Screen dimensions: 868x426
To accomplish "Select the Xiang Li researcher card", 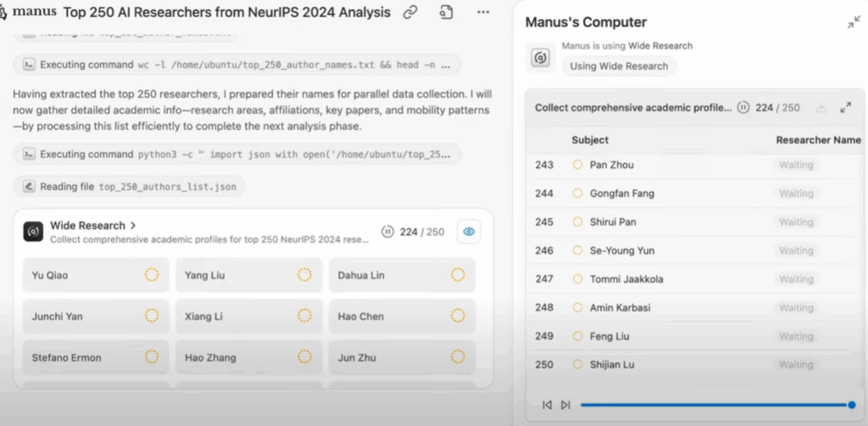I will pos(249,317).
